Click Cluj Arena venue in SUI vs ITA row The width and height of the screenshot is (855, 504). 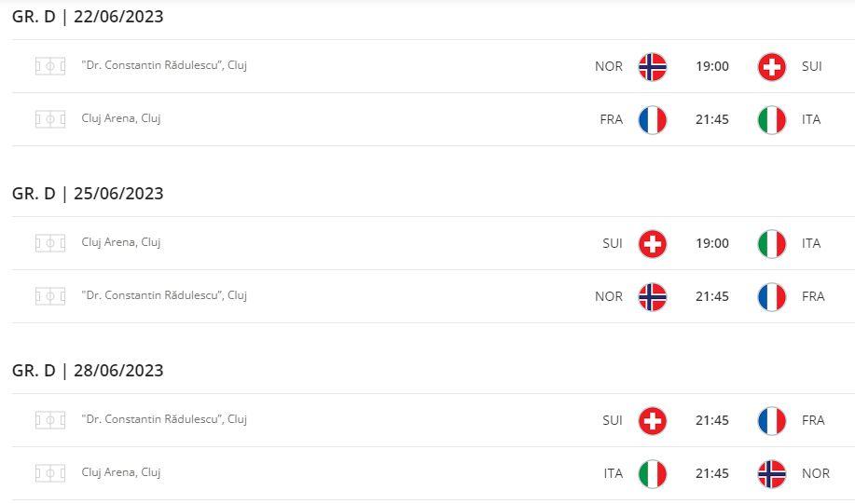(121, 242)
